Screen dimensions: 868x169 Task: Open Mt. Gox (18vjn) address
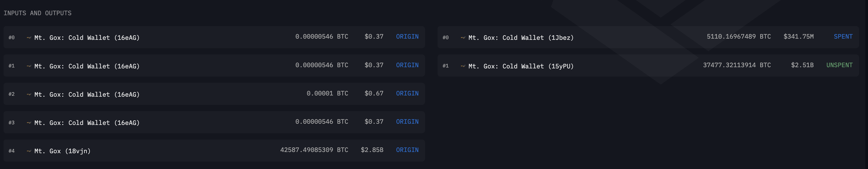click(62, 151)
